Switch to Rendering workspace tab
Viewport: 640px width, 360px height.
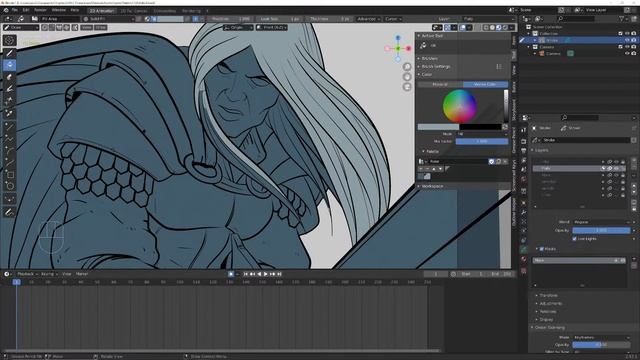click(191, 11)
